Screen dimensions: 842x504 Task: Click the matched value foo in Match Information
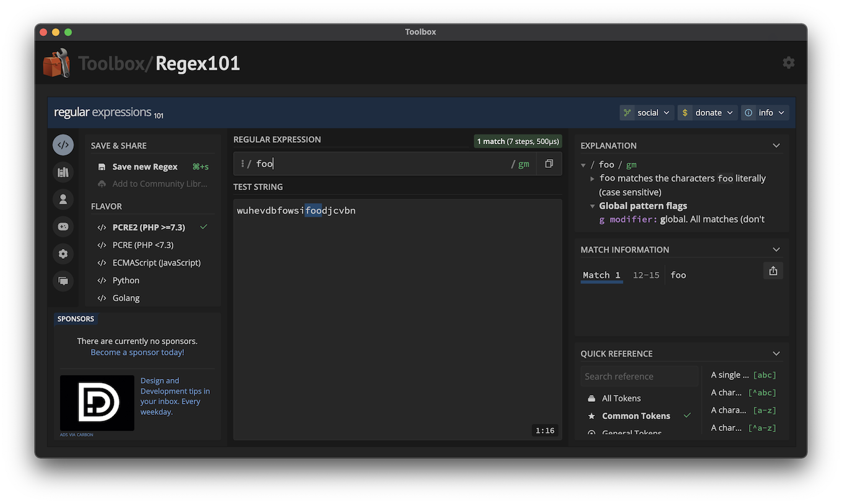pos(679,275)
